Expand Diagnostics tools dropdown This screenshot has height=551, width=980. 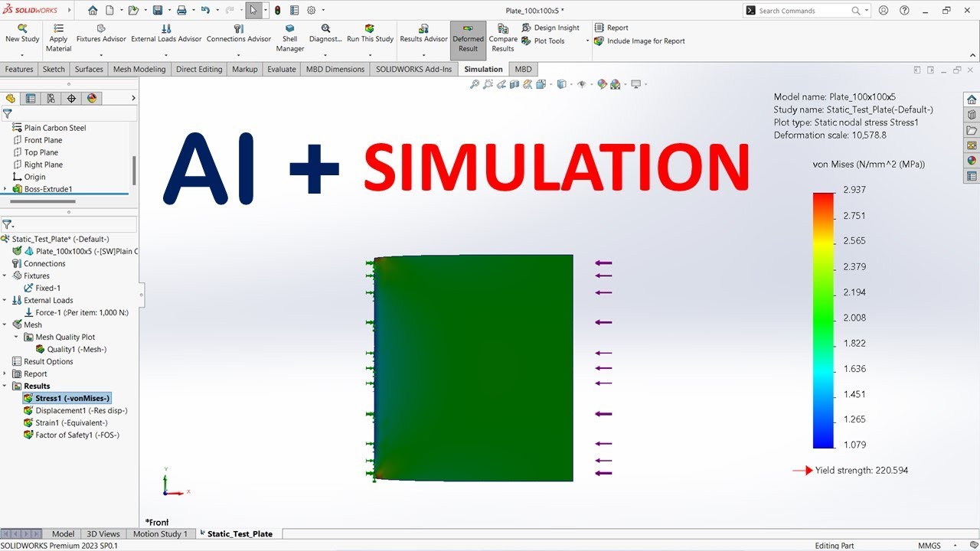click(325, 55)
